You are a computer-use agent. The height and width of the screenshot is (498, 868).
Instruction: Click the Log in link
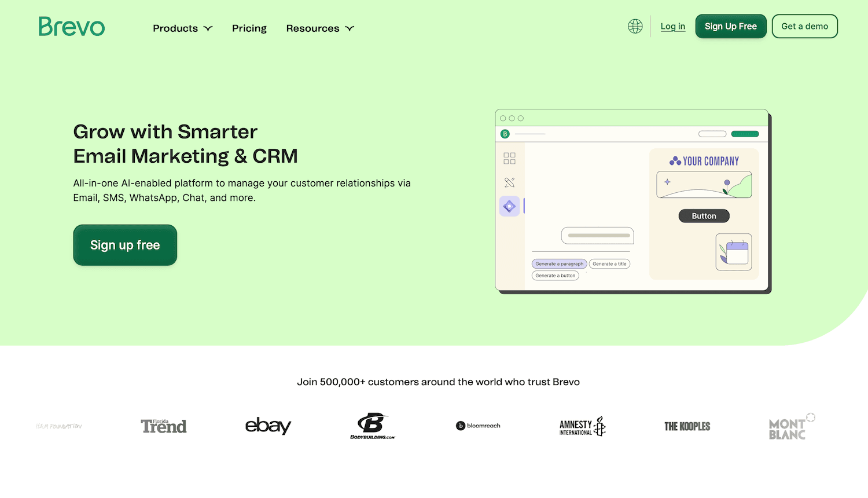(672, 27)
